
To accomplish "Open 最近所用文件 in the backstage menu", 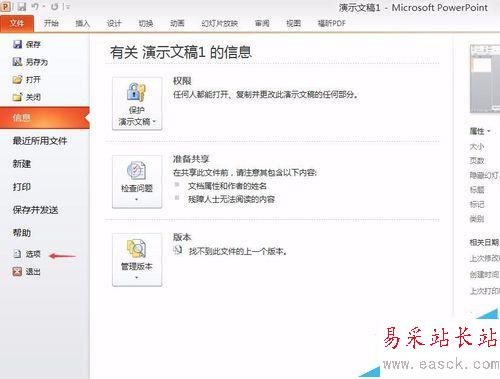I will 40,141.
